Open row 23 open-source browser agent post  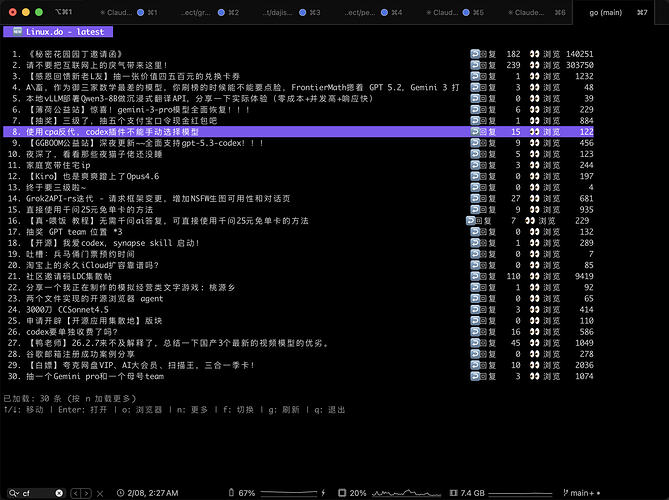coord(298,298)
